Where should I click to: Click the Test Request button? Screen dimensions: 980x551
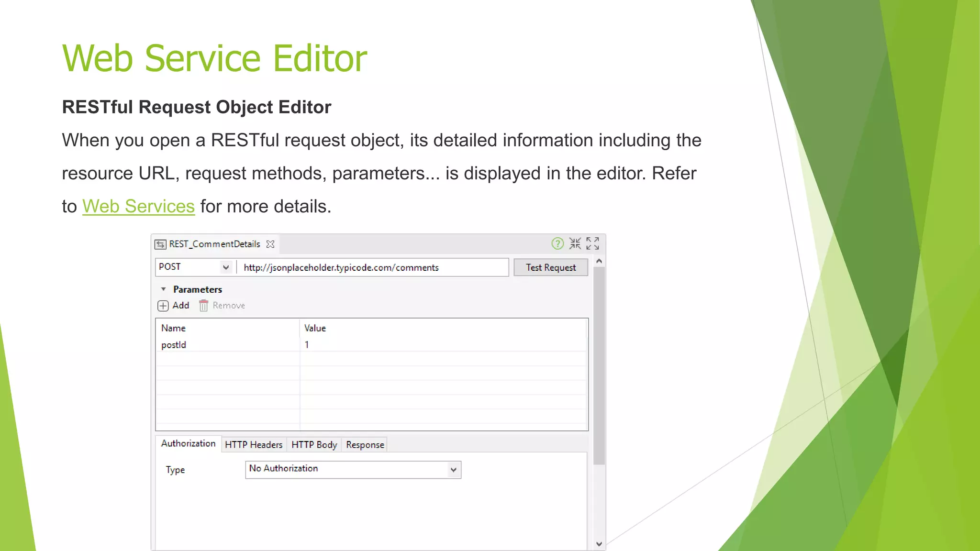pyautogui.click(x=551, y=267)
